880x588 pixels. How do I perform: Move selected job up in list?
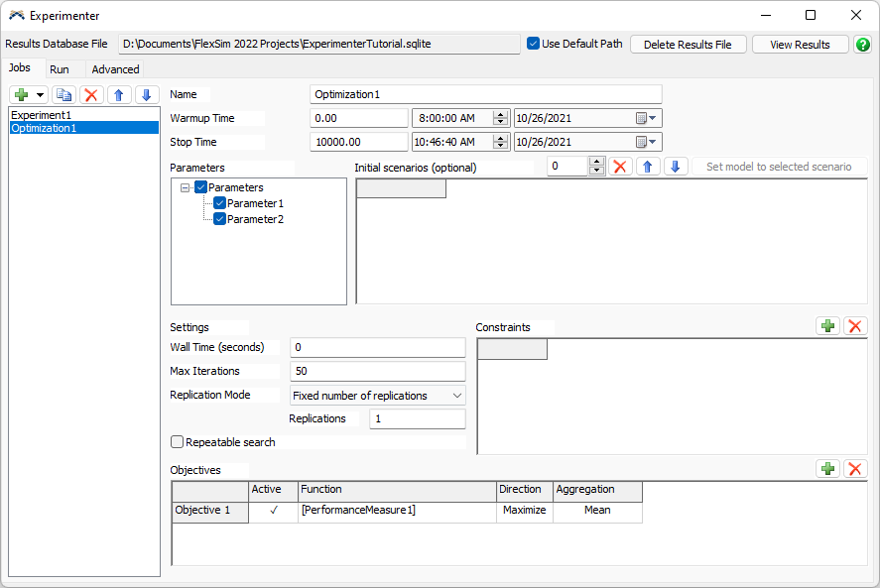coord(119,95)
